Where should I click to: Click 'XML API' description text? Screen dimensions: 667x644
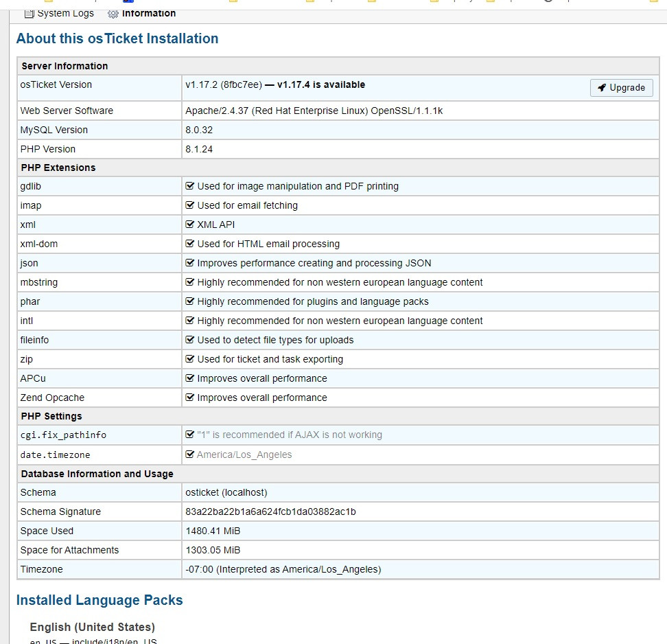click(x=215, y=225)
